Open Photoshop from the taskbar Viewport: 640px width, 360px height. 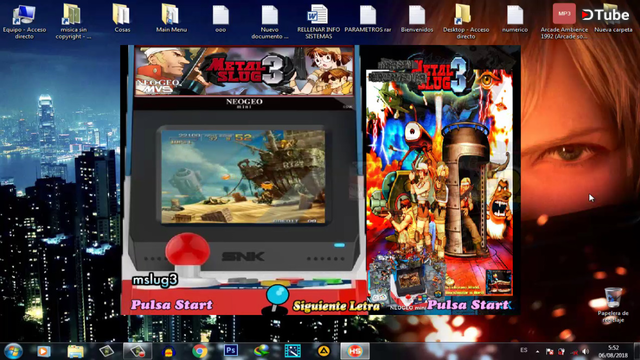231,351
